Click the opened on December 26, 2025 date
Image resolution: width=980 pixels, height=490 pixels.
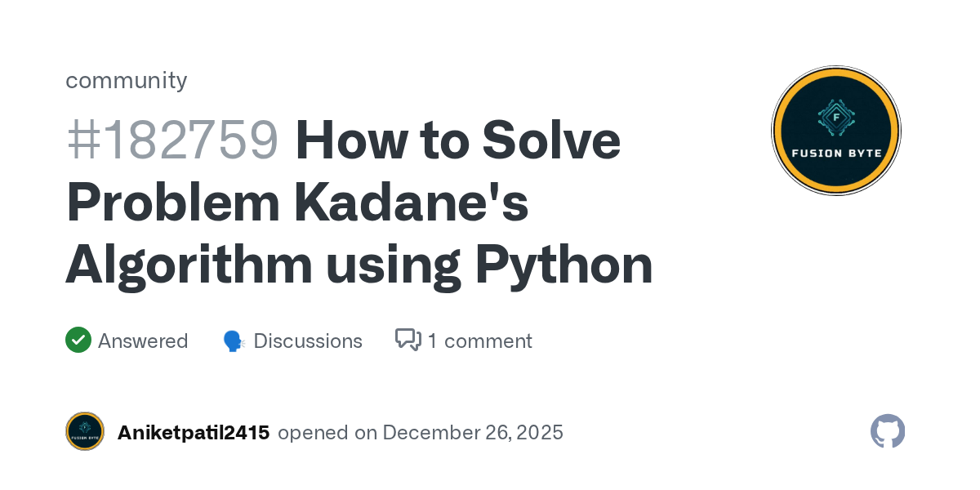tap(421, 433)
